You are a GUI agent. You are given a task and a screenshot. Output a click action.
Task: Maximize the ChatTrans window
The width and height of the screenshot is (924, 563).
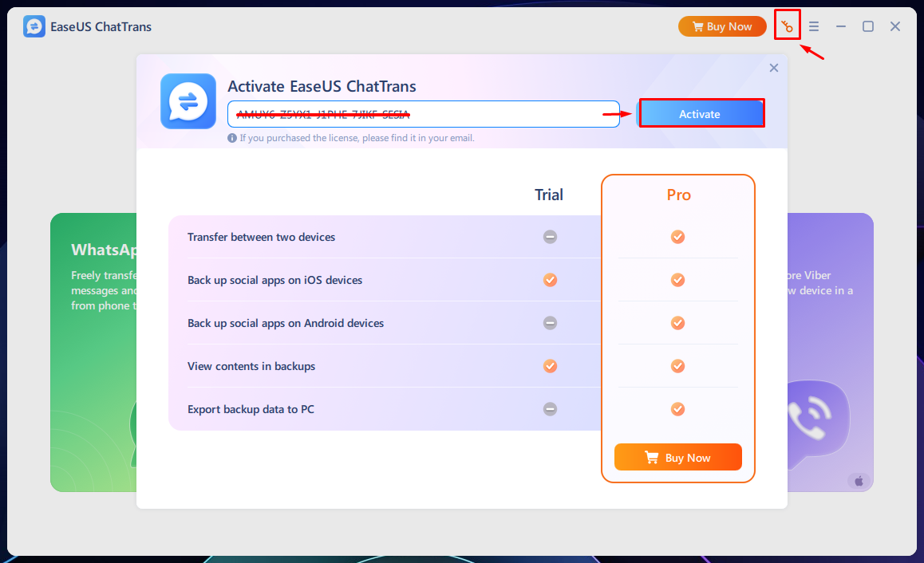point(868,26)
